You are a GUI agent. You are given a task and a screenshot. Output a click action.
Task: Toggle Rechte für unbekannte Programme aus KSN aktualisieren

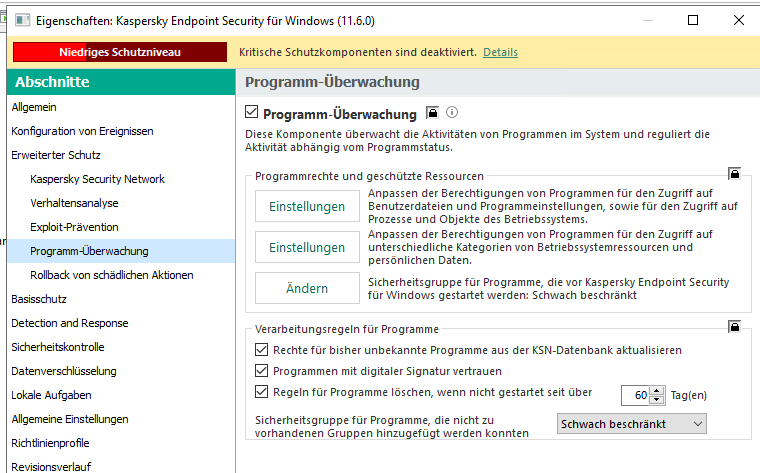(x=261, y=349)
